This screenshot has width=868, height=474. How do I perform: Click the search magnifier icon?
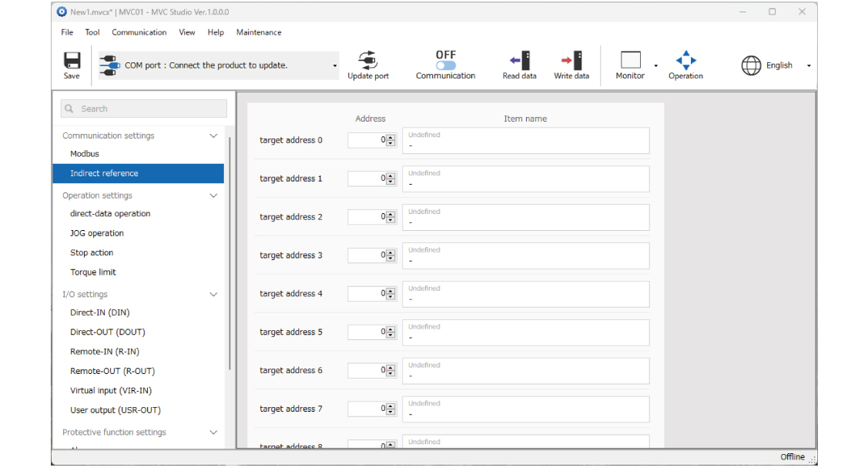point(69,108)
